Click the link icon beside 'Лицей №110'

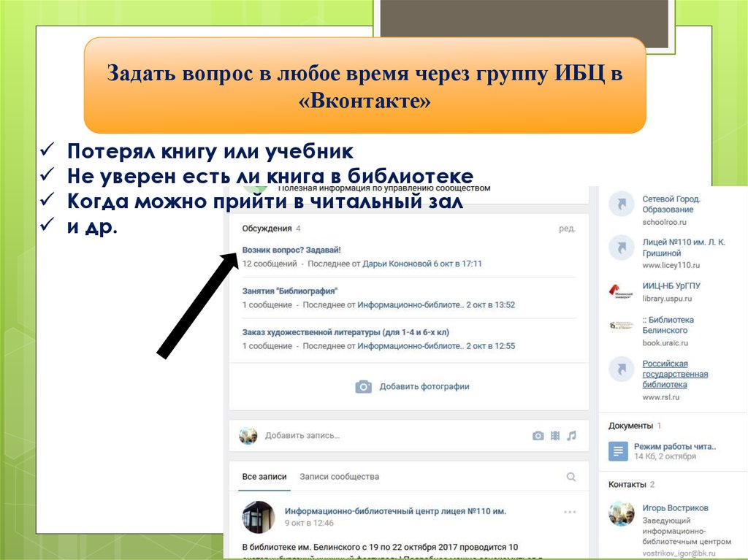point(622,248)
